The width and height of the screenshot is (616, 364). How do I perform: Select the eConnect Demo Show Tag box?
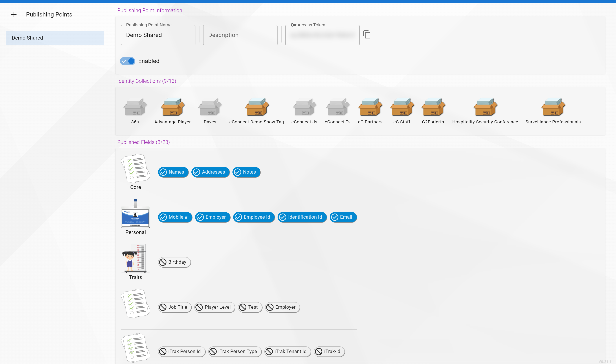257,107
